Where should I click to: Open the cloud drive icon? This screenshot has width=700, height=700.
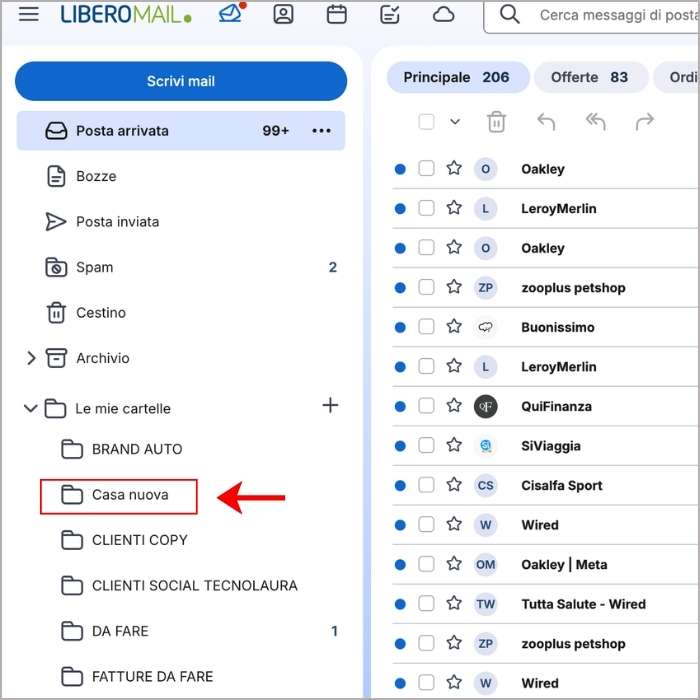(443, 15)
